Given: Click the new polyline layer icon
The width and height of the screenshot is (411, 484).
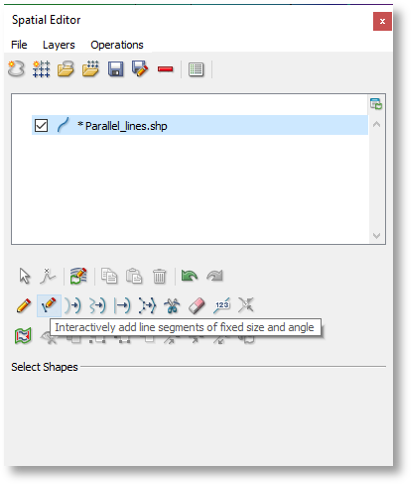Looking at the screenshot, I should tap(16, 69).
